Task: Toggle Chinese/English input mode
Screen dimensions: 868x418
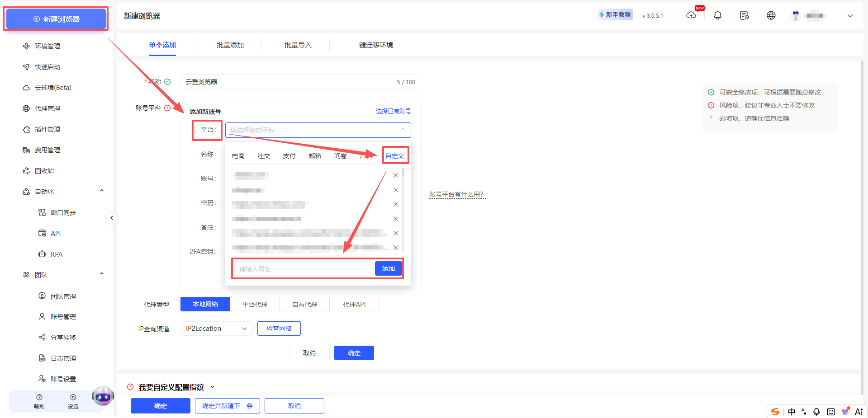Action: click(x=791, y=412)
